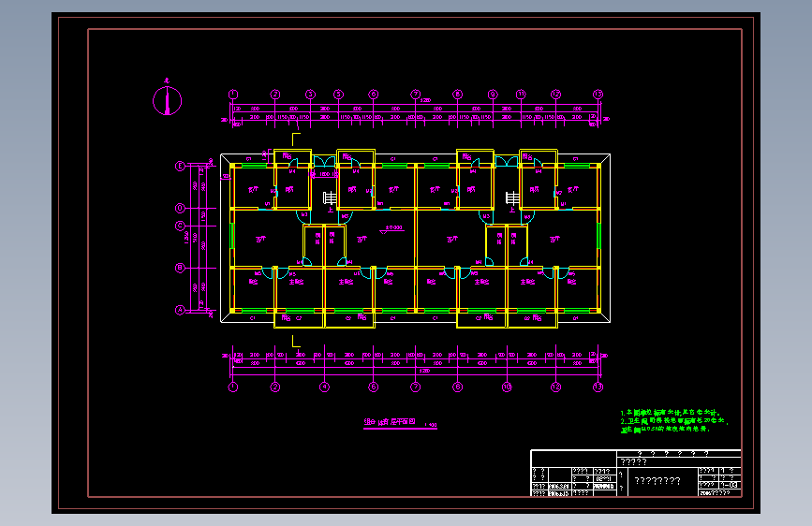Pick grid axis bubble number 5
The image size is (812, 526).
coord(338,95)
